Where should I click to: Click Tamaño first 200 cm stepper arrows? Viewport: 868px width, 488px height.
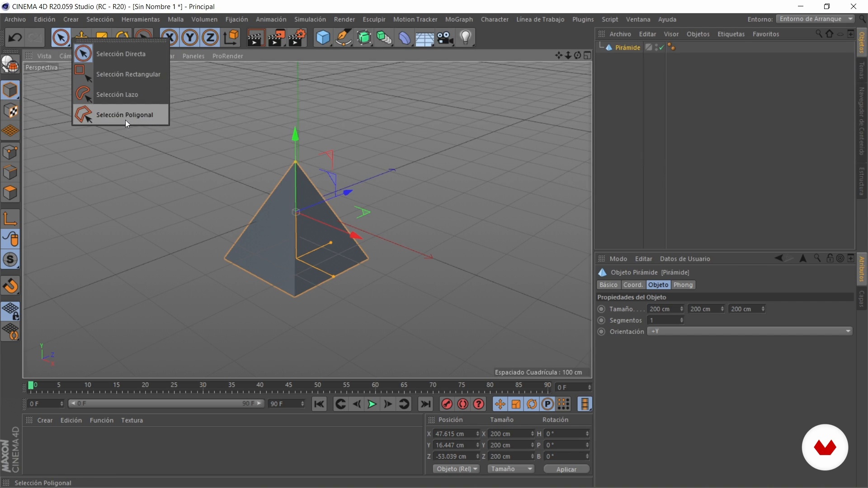(x=681, y=309)
